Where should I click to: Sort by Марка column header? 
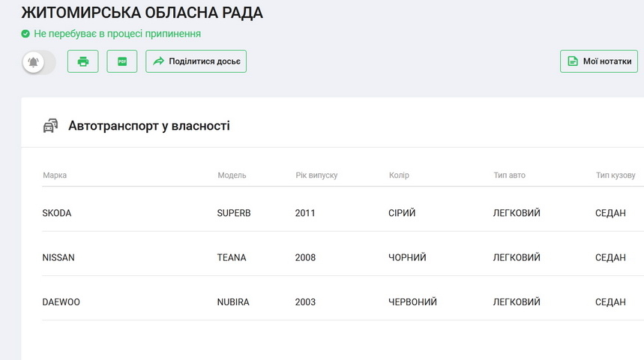click(x=55, y=175)
